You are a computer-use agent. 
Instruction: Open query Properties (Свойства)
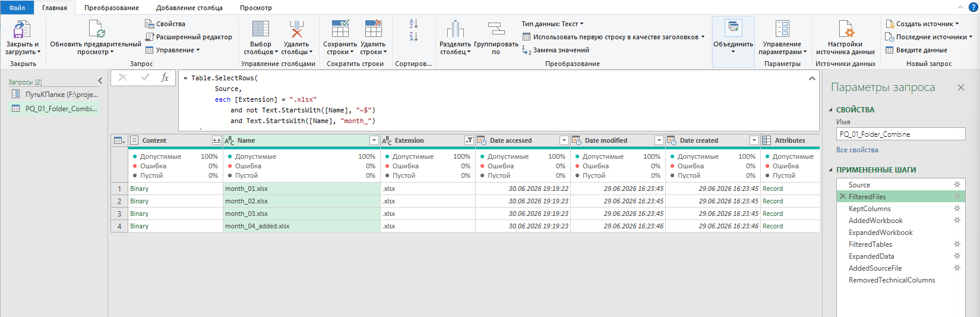pos(165,24)
